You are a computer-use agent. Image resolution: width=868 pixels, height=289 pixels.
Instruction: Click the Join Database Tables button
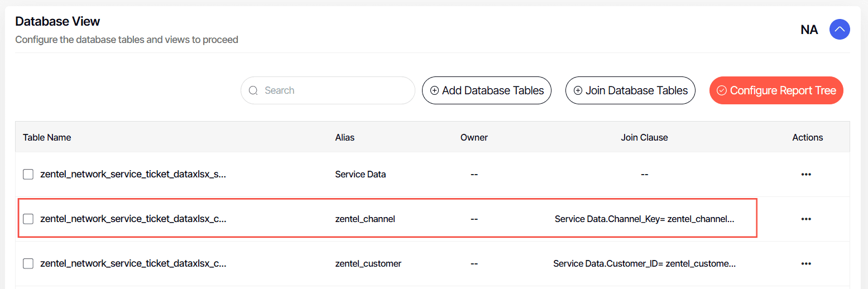[630, 90]
